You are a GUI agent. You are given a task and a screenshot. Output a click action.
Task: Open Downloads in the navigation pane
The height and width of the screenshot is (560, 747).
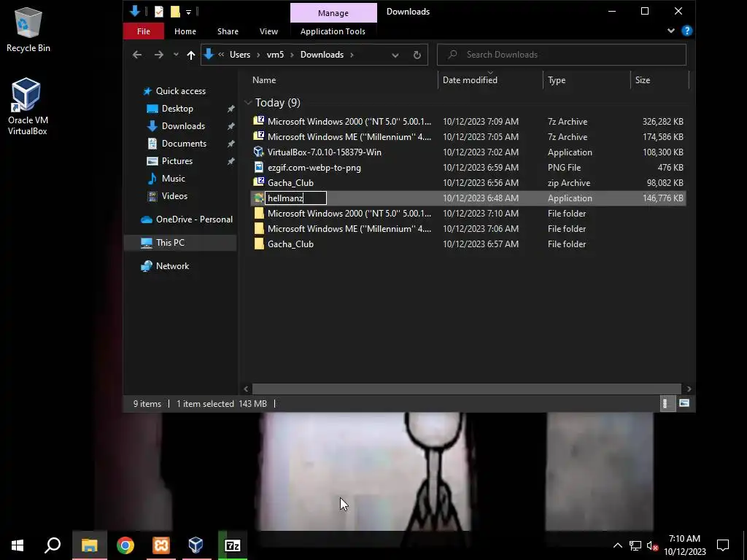tap(183, 126)
